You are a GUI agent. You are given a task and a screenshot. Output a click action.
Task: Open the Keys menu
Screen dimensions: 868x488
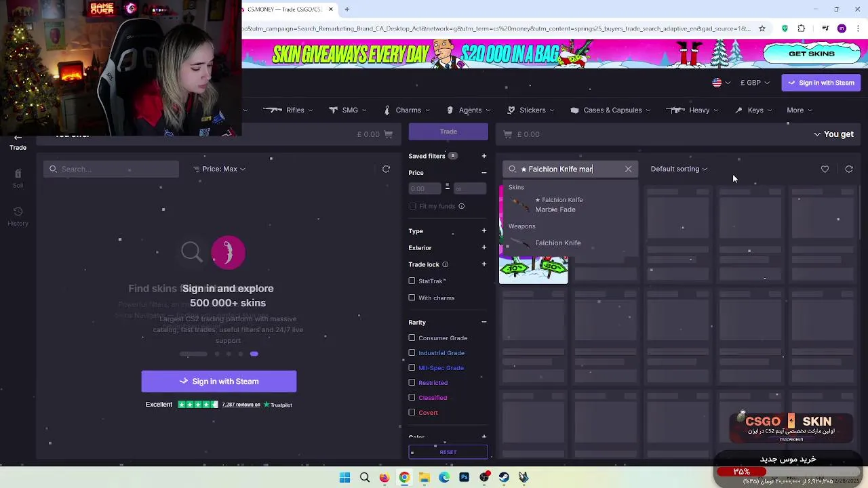coord(753,110)
